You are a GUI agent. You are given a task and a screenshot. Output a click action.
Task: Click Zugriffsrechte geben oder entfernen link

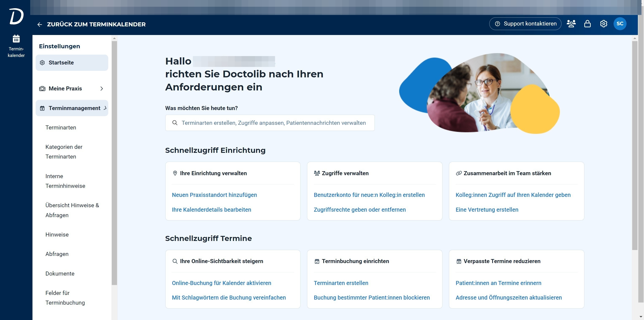tap(360, 210)
